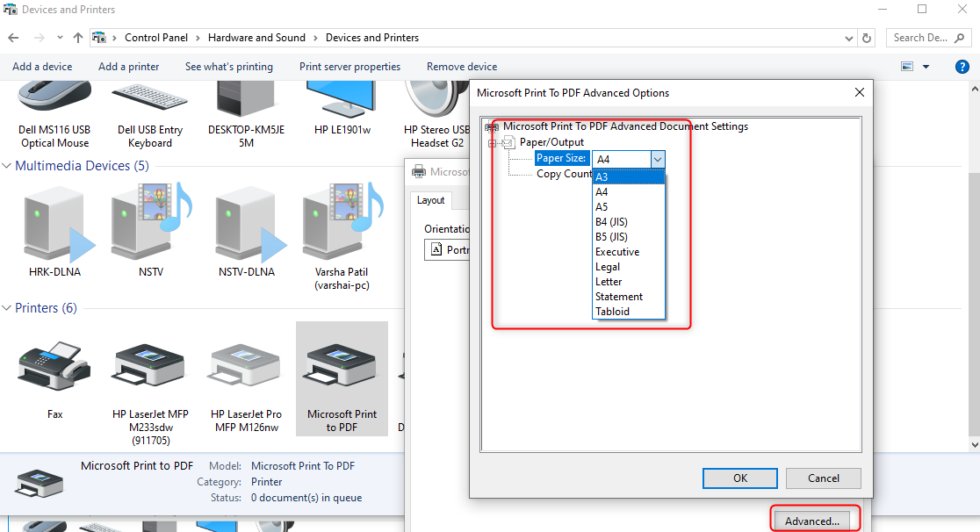Toggle the Paper Size combo box arrow

[658, 160]
